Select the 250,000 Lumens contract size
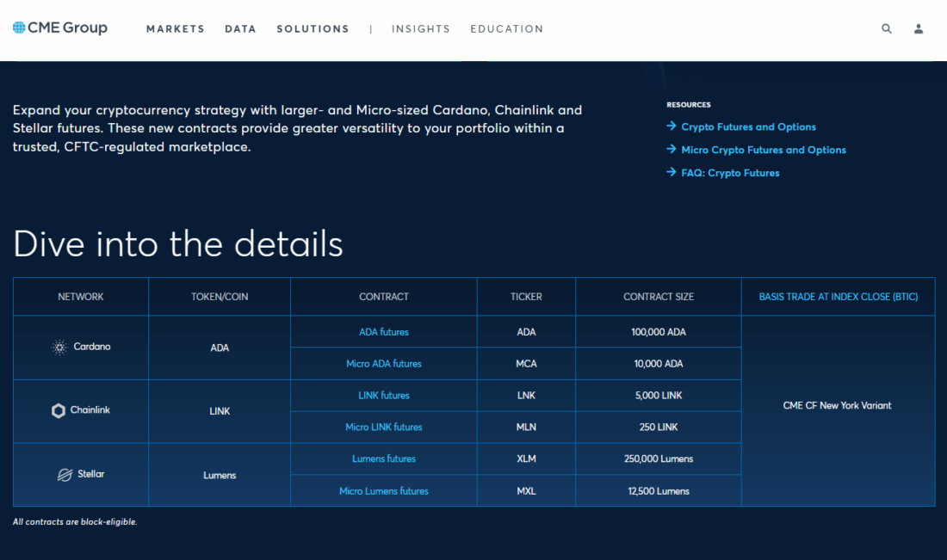 click(659, 458)
